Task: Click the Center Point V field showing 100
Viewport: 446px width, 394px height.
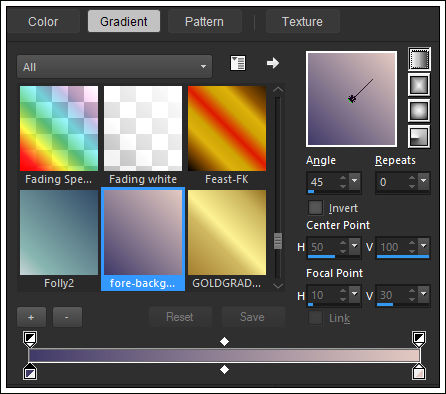Action: [392, 247]
